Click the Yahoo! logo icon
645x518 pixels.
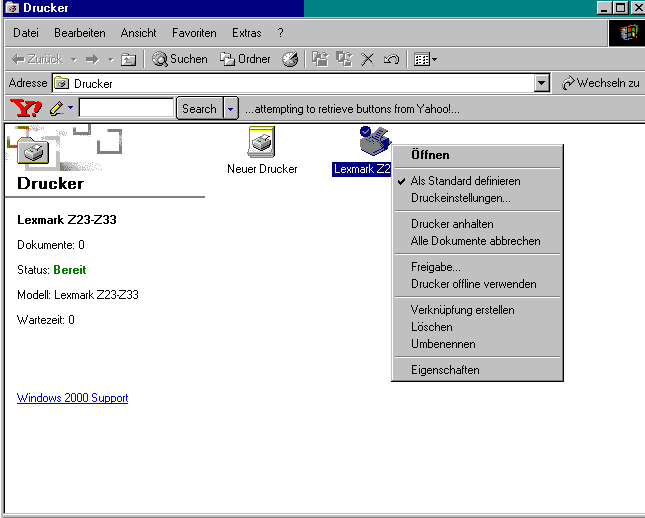pyautogui.click(x=26, y=108)
